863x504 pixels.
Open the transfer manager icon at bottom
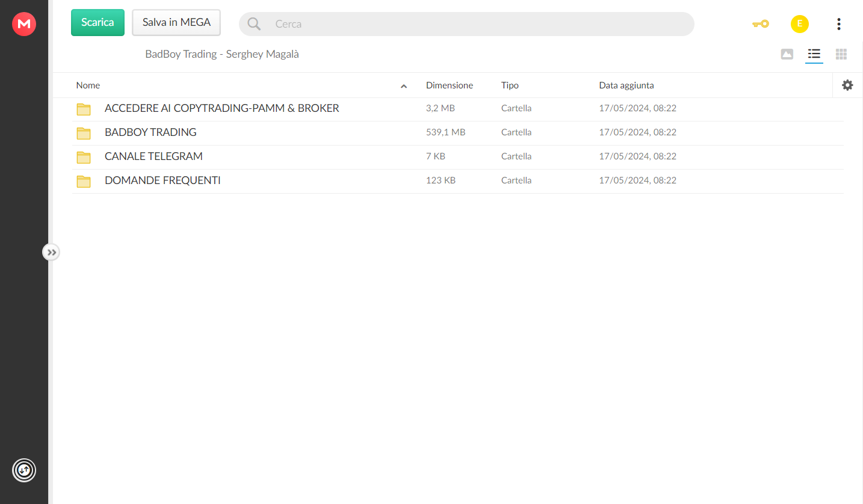coord(24,470)
